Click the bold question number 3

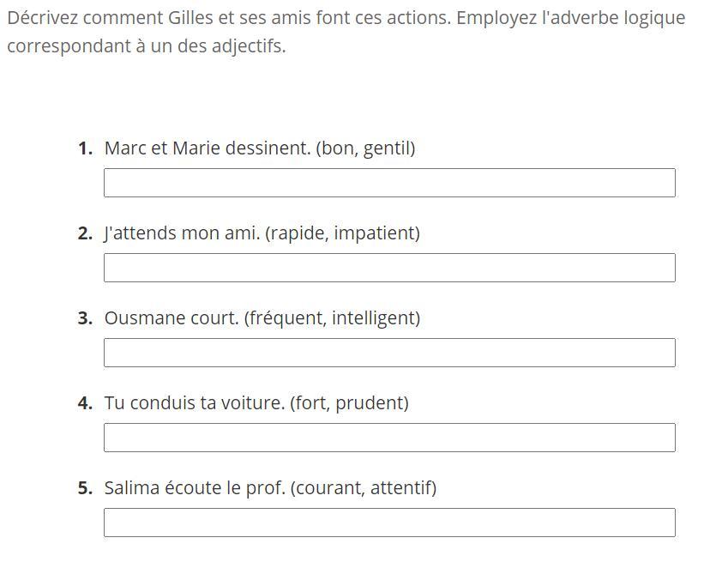pos(86,318)
